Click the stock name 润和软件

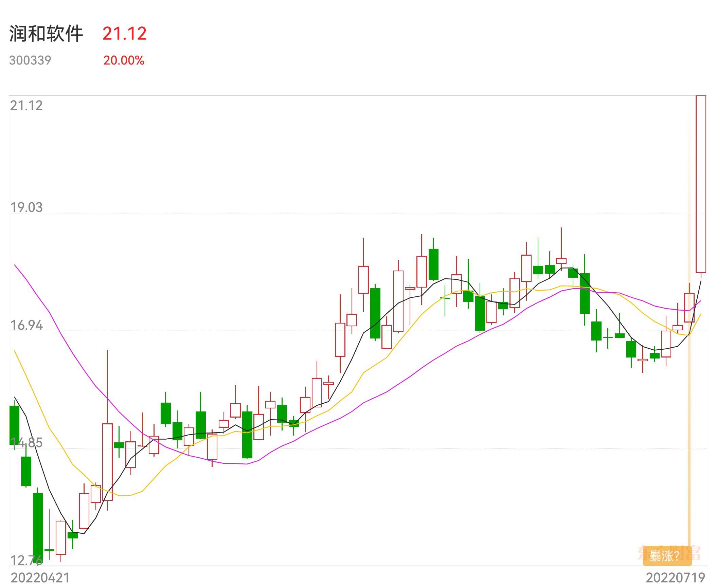46,34
